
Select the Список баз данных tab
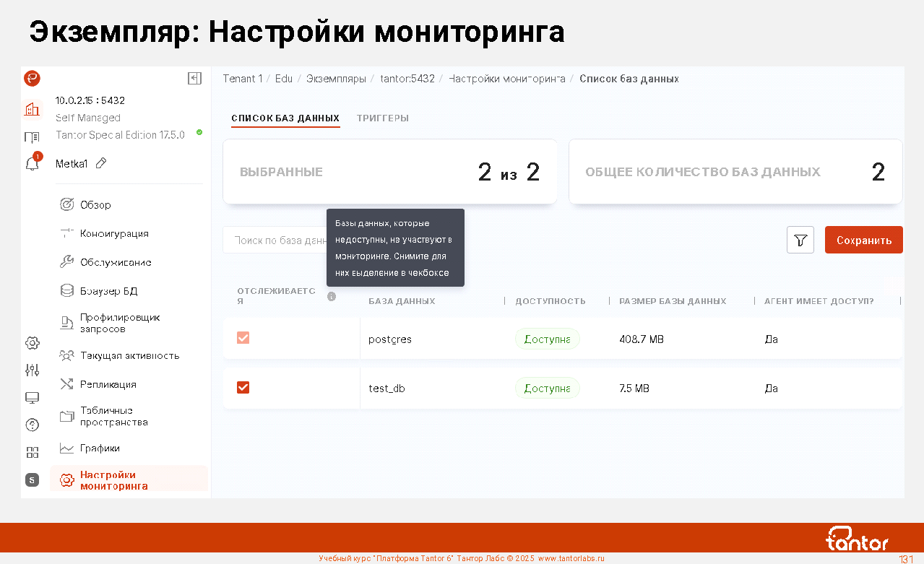coord(285,118)
